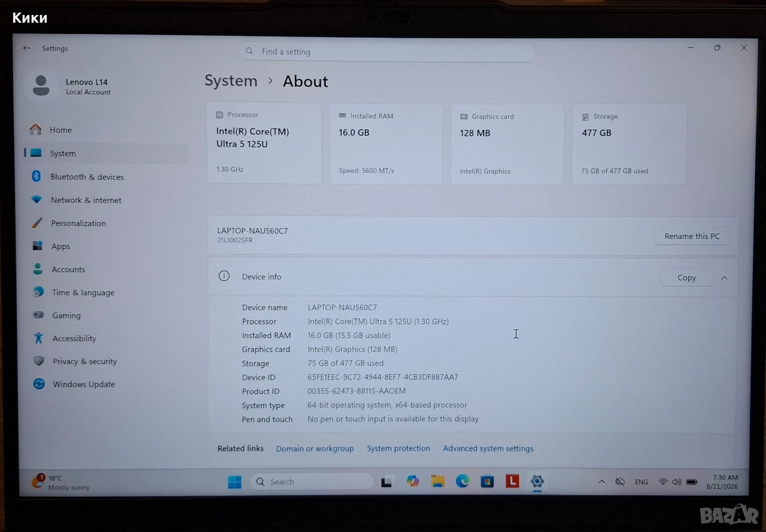The width and height of the screenshot is (766, 532).
Task: Open Task View from the taskbar
Action: [x=387, y=482]
